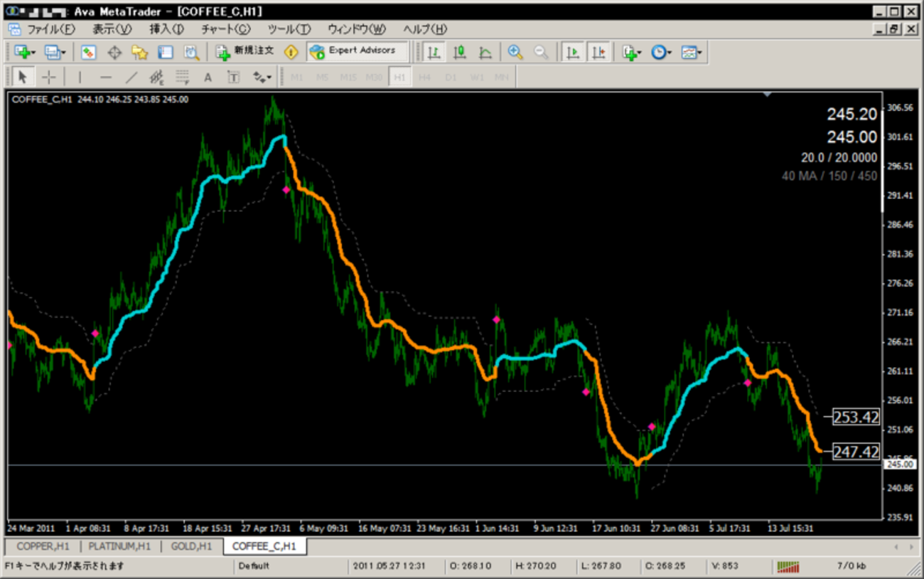Screen dimensions: 924x579
Task: Select the H4 timeframe button
Action: point(425,78)
